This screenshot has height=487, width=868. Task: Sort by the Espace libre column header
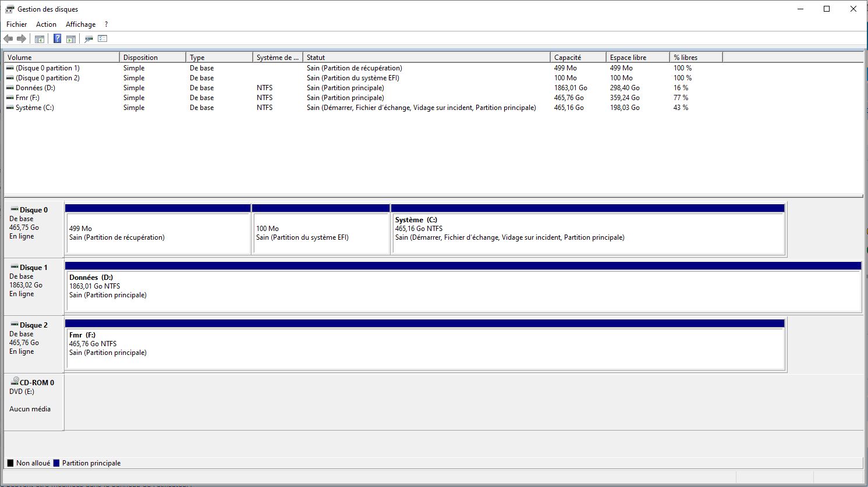tap(637, 58)
